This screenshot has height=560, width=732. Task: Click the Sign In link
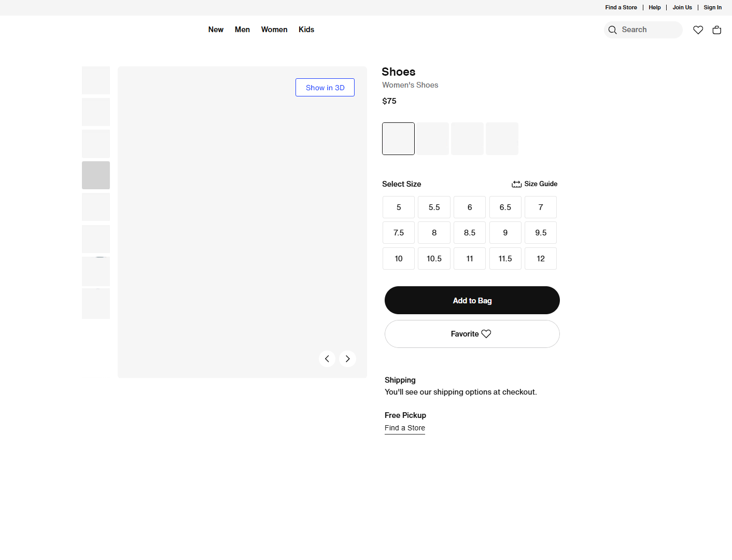coord(712,7)
